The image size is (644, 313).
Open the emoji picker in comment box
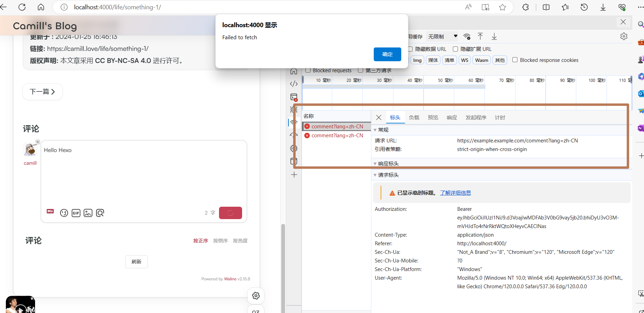click(64, 213)
